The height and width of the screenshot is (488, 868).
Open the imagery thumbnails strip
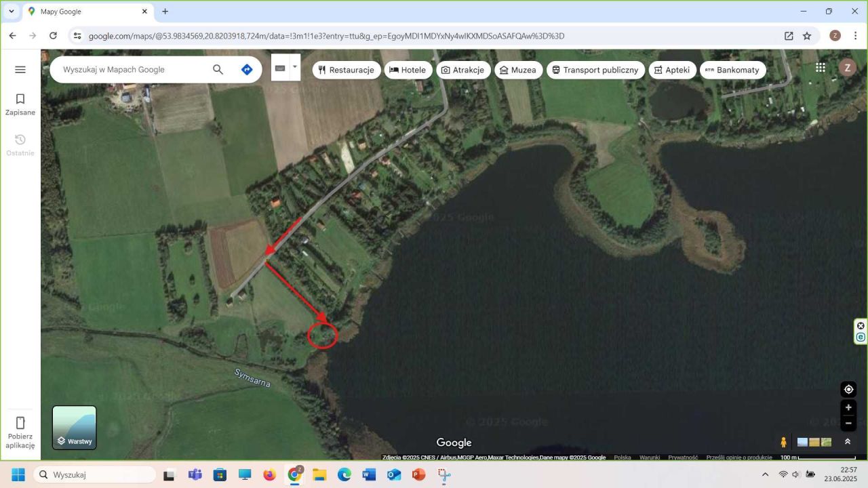coord(814,442)
